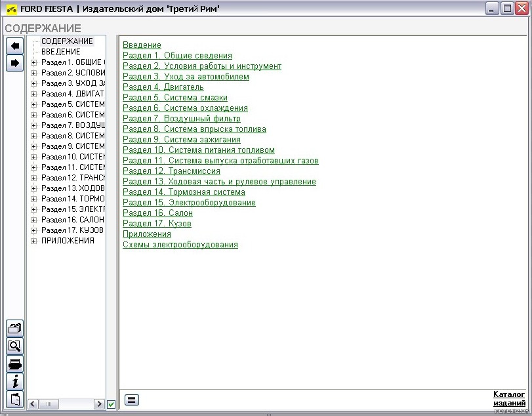The image size is (532, 416).
Task: Expand the Раздел 7. ВОЗДУШНЫЙ node
Action: (x=33, y=125)
